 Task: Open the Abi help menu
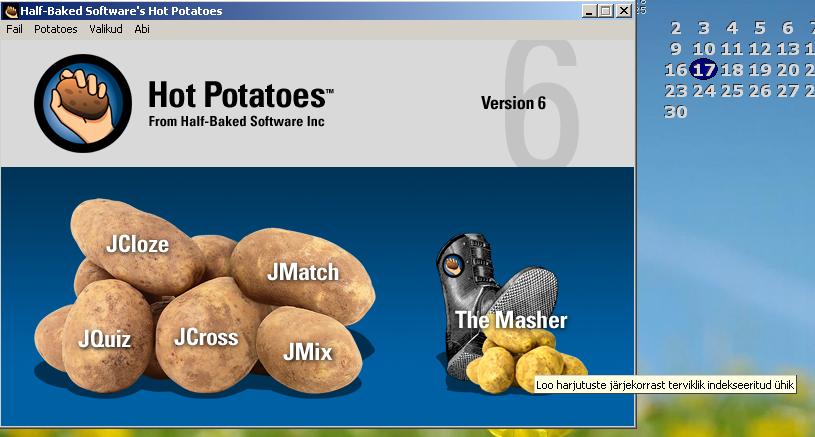coord(142,29)
